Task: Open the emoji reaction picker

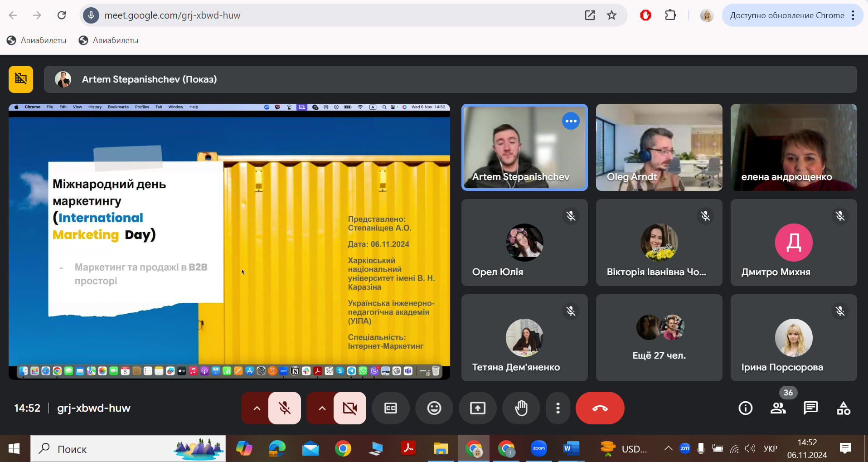Action: [434, 408]
